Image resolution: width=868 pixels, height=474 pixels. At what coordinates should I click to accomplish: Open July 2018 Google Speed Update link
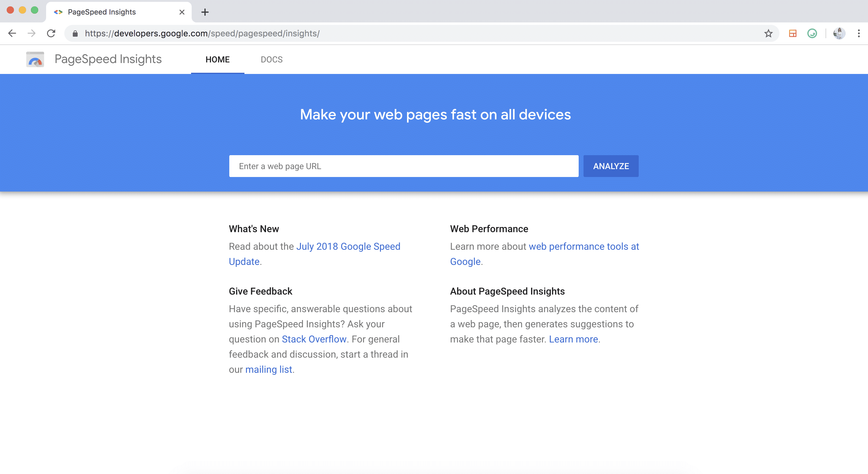tap(315, 254)
